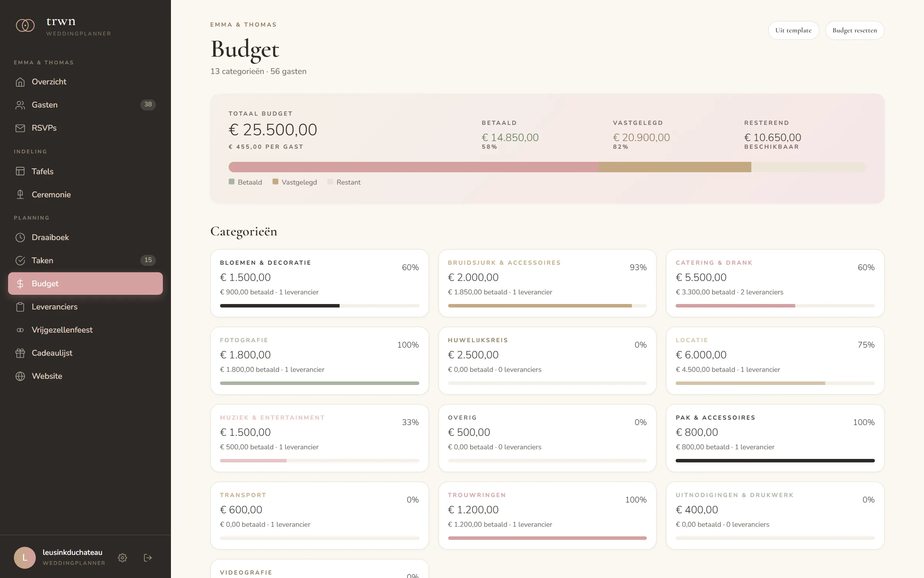Open the Muziek & Entertainment card
The width and height of the screenshot is (924, 578).
320,438
